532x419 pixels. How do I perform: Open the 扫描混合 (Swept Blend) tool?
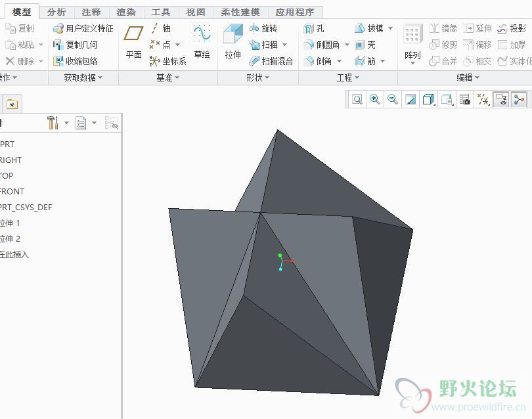271,61
